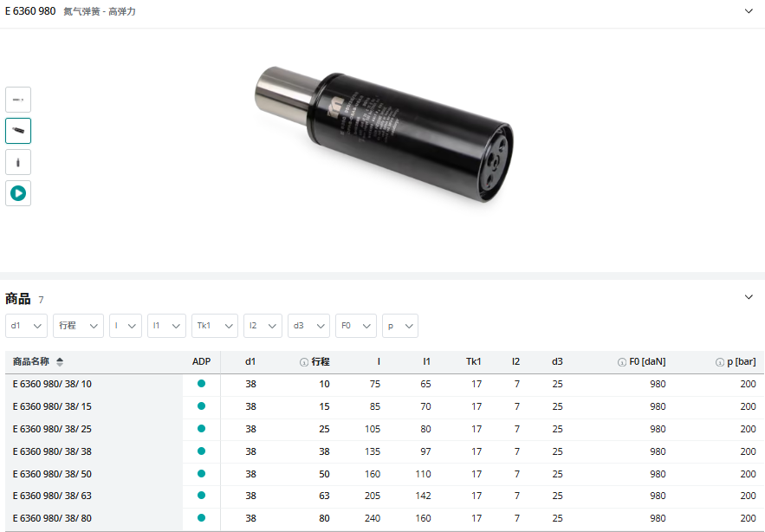
Task: Open product E 6360 980/ 38/ 80
Action: pyautogui.click(x=52, y=518)
